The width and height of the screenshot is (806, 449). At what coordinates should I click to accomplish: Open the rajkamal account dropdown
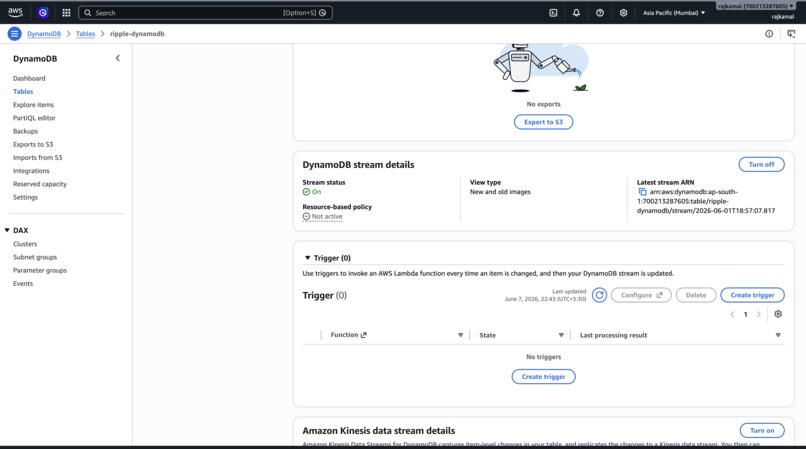coord(756,6)
